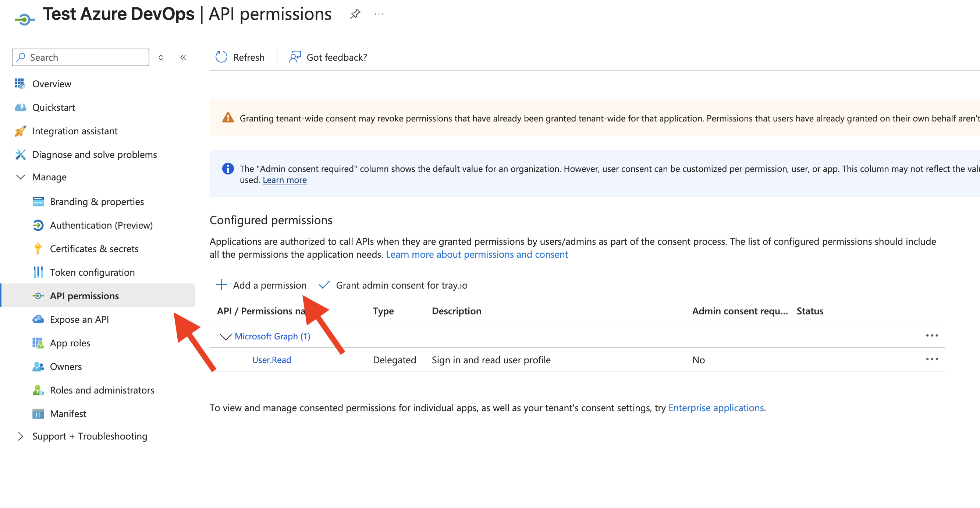Select the Diagnose and solve problems wrench icon
Viewport: 980px width, 508px height.
coord(20,155)
